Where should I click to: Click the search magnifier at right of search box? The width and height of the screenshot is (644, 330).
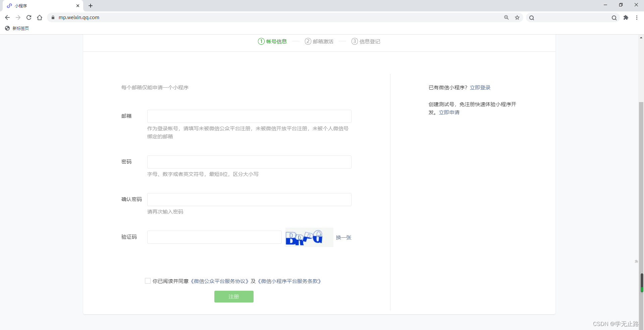(x=614, y=18)
